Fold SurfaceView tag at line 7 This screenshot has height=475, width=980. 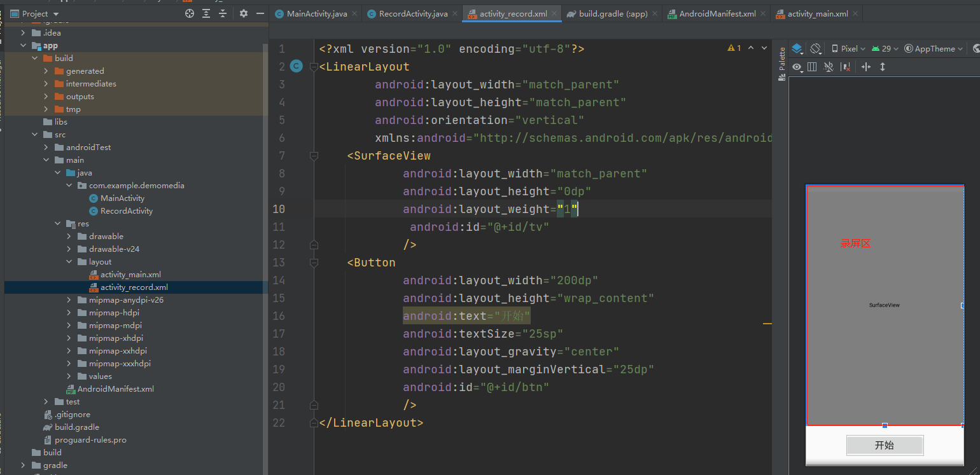313,156
